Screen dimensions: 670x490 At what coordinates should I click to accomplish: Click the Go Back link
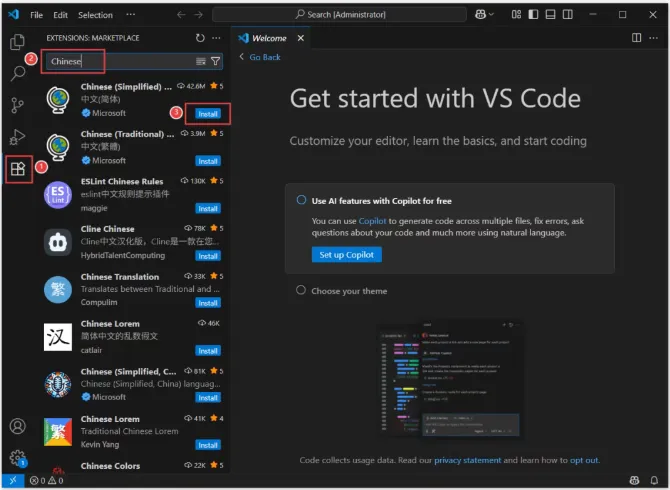point(264,57)
